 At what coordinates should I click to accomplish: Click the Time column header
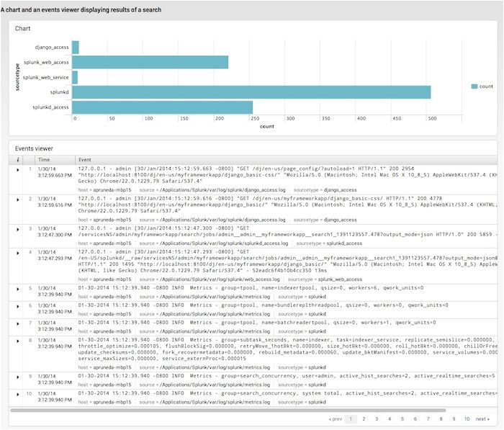(44, 160)
